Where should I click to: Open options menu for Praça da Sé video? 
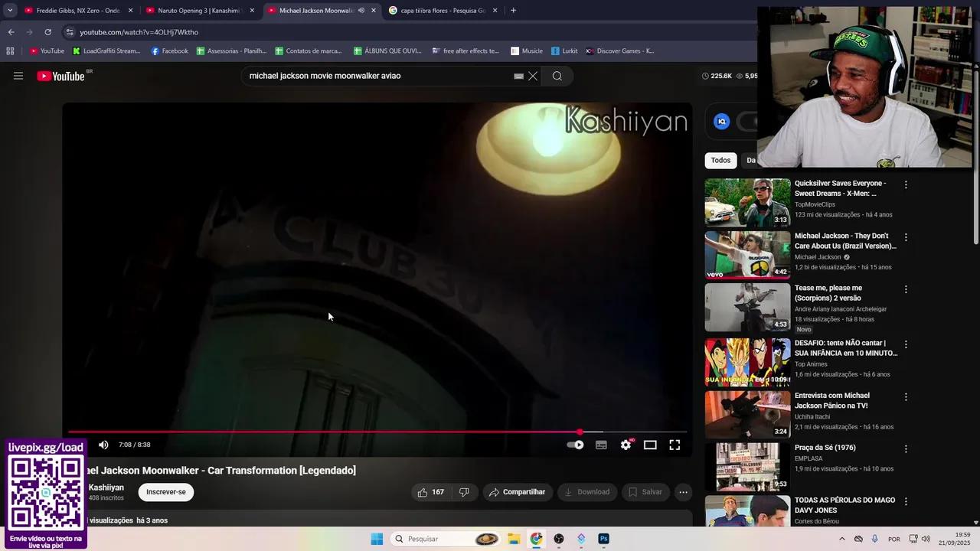906,448
